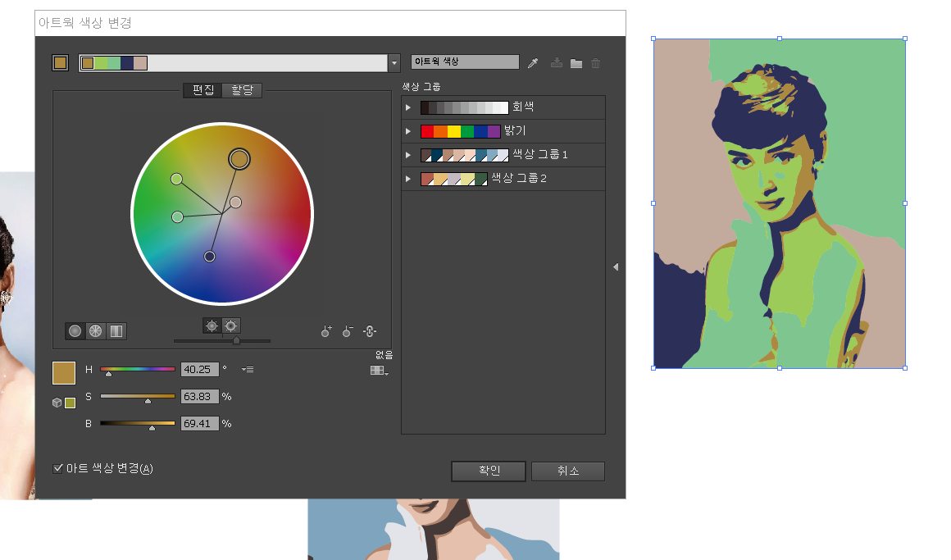The width and height of the screenshot is (951, 560).
Task: Select the brown base color marker on wheel
Action: point(239,159)
